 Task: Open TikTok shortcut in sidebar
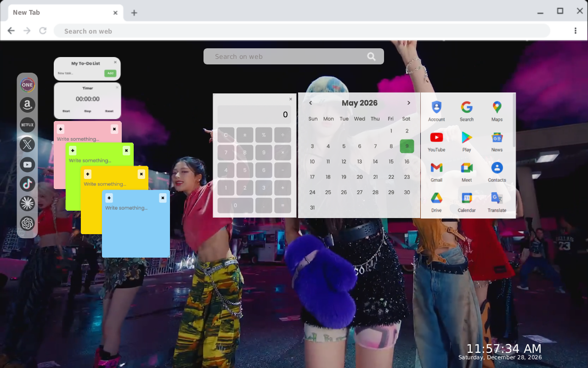pyautogui.click(x=28, y=184)
